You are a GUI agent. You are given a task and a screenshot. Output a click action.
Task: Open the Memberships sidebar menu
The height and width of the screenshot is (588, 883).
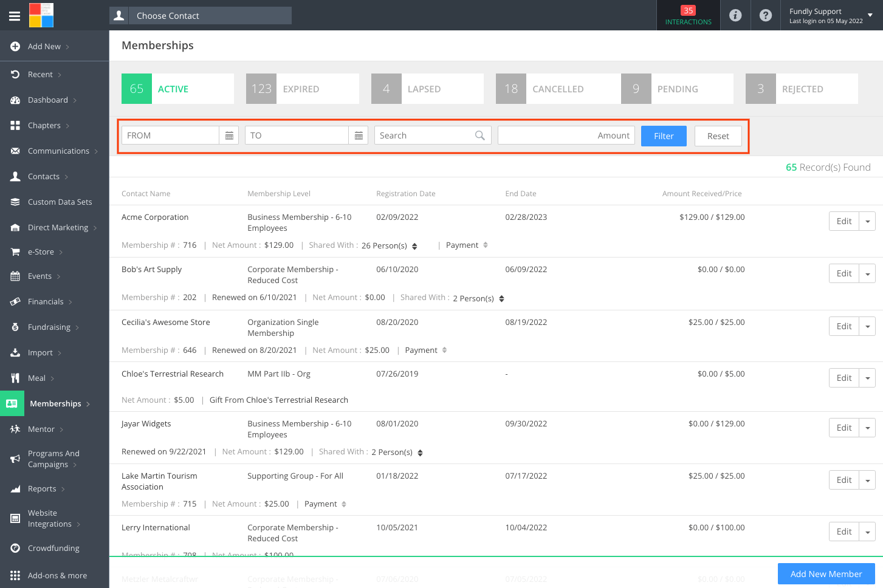pyautogui.click(x=55, y=403)
